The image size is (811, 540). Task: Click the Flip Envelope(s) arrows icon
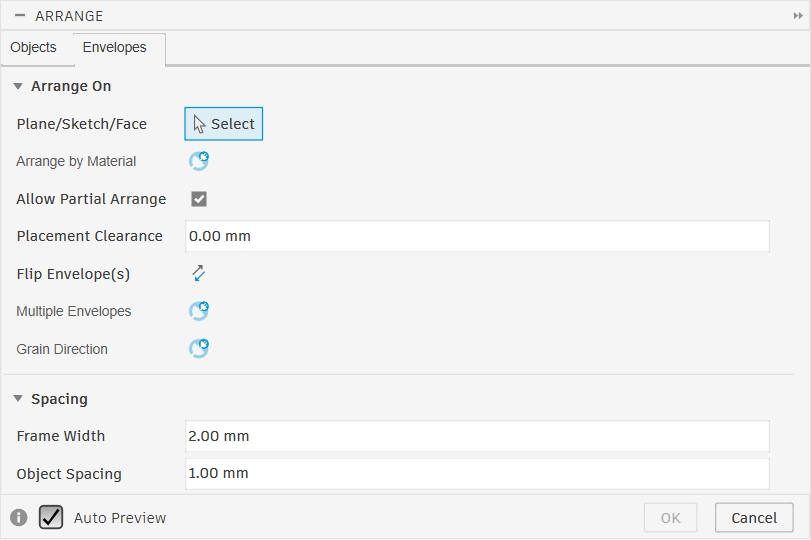coord(199,273)
